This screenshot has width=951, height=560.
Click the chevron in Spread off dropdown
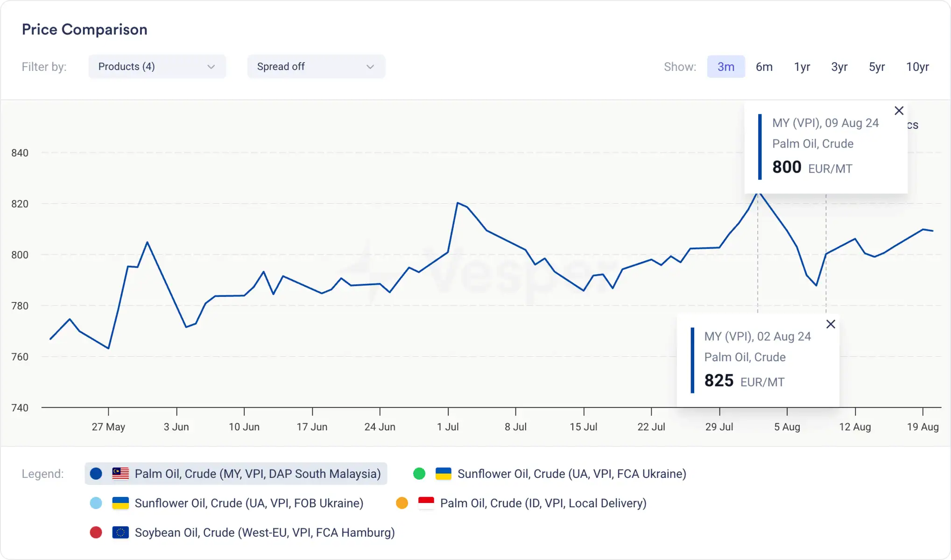(370, 67)
